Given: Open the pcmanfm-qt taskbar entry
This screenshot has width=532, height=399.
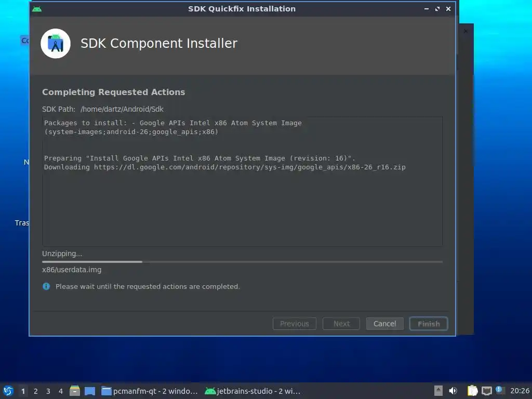Looking at the screenshot, I should point(149,391).
